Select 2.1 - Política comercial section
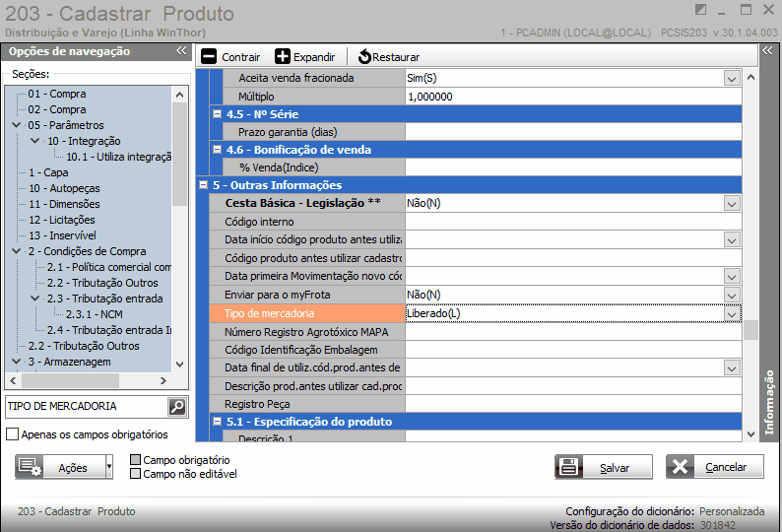 pyautogui.click(x=109, y=267)
